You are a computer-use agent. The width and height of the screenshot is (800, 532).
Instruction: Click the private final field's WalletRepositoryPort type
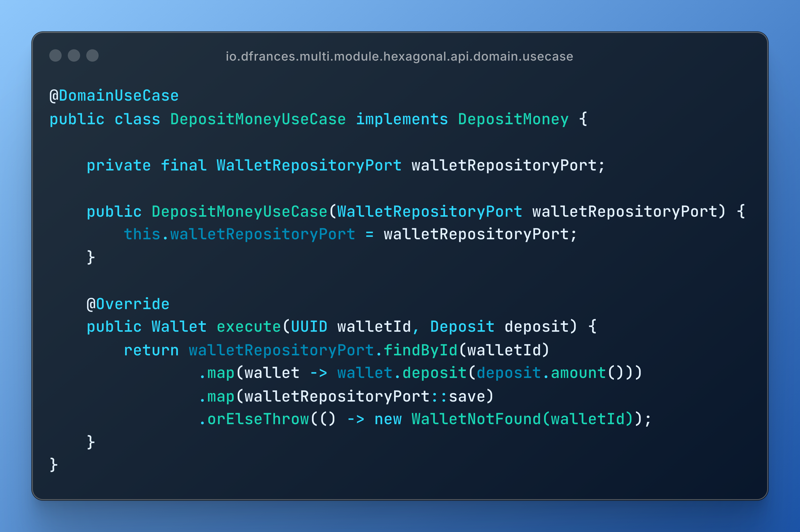[x=309, y=166]
